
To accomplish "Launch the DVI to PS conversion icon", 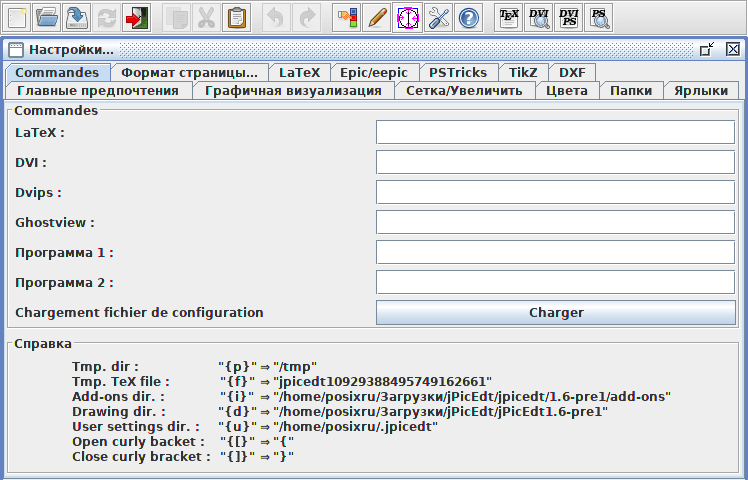I will tap(569, 18).
